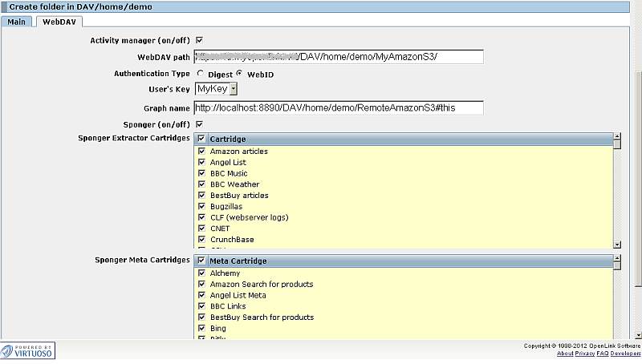Click the BBC Links row label
642x364 pixels.
tap(228, 306)
